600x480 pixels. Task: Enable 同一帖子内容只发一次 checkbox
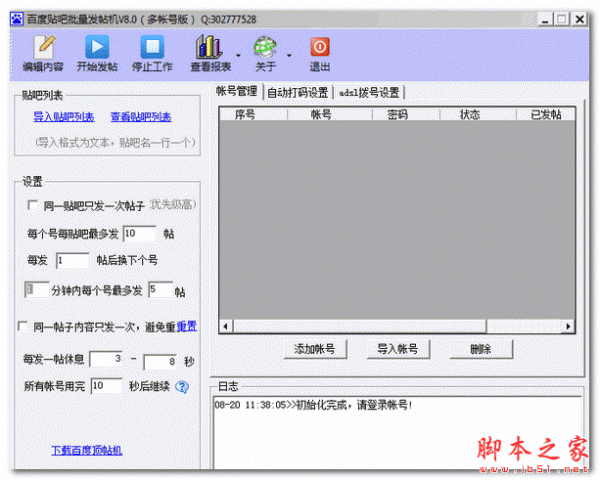click(x=23, y=326)
